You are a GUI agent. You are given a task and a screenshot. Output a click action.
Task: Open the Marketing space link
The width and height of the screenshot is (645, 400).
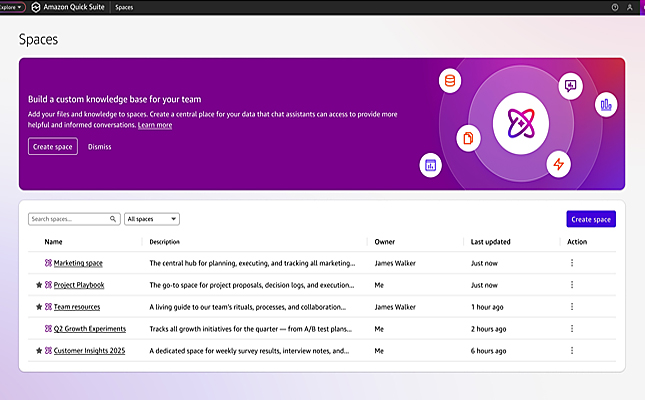(x=78, y=263)
